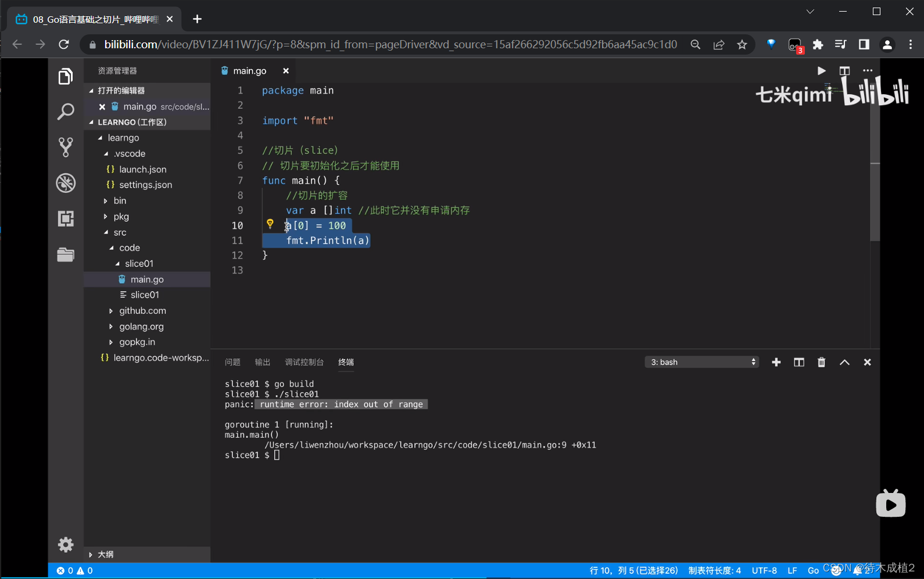This screenshot has width=924, height=579.
Task: Switch to the 问题 panel tab
Action: pos(232,362)
